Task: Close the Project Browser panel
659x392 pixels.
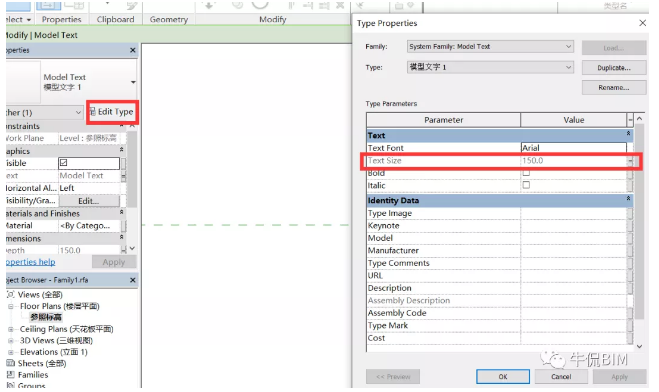Action: click(133, 280)
